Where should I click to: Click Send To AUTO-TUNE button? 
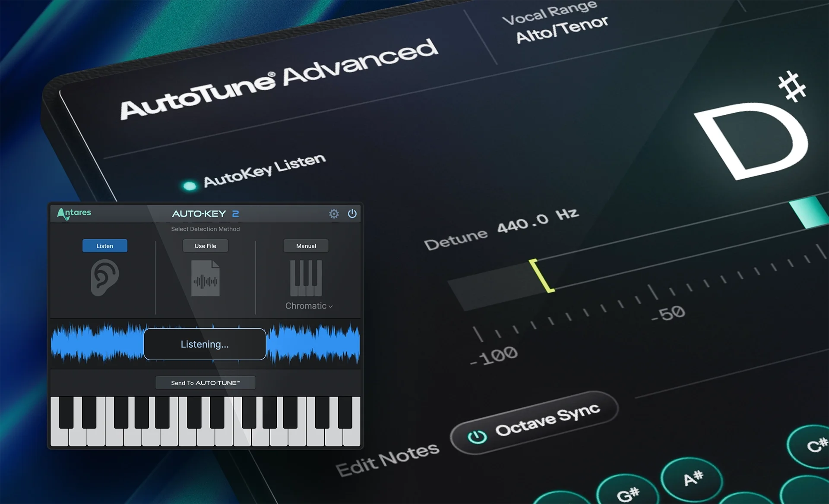tap(206, 383)
